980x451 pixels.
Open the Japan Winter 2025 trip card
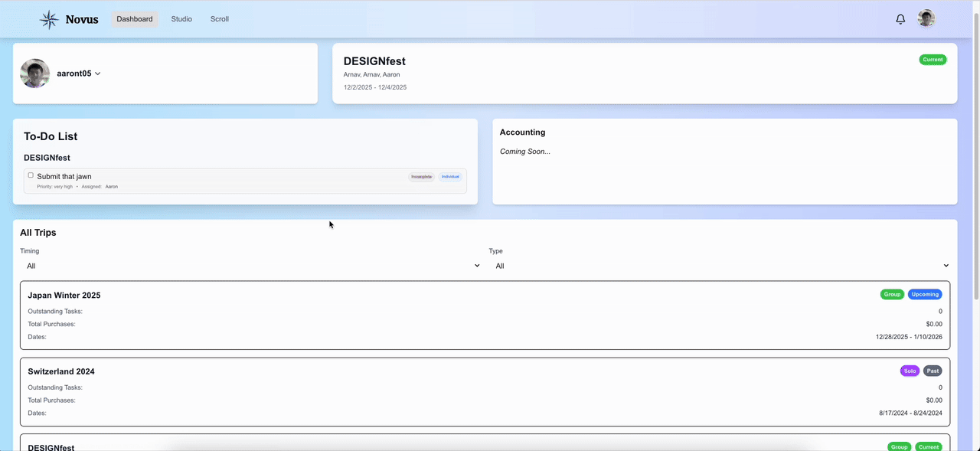click(484, 315)
